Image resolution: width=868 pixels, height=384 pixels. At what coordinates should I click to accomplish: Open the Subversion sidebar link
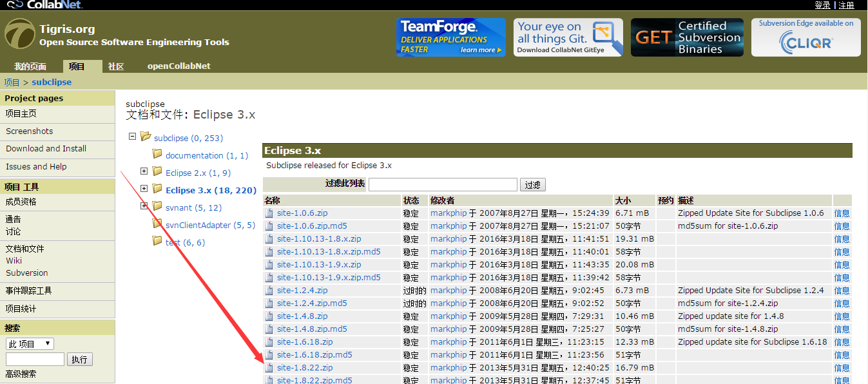27,273
